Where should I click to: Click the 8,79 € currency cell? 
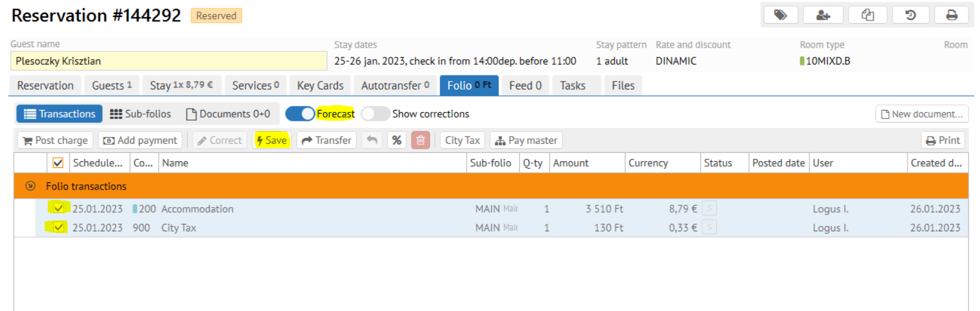point(683,208)
